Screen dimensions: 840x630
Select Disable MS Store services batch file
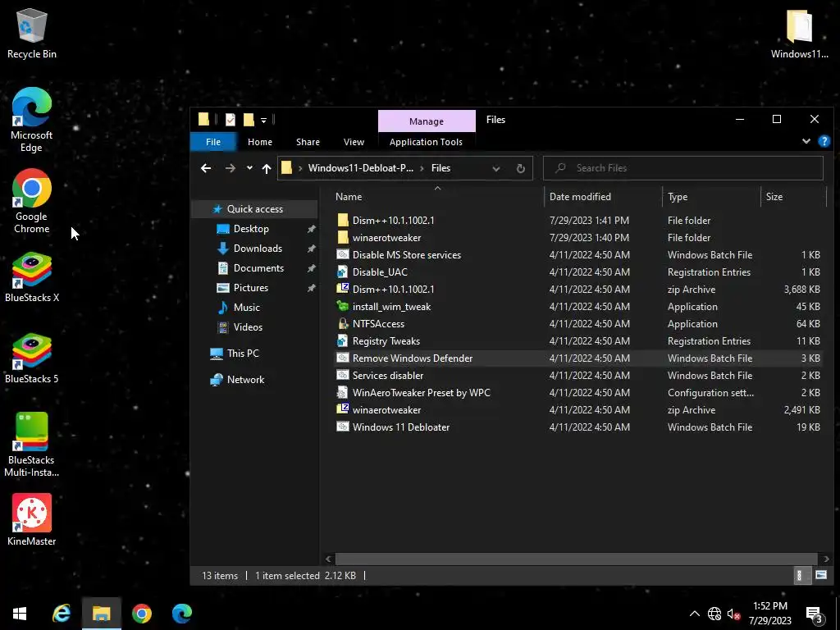[577, 255]
